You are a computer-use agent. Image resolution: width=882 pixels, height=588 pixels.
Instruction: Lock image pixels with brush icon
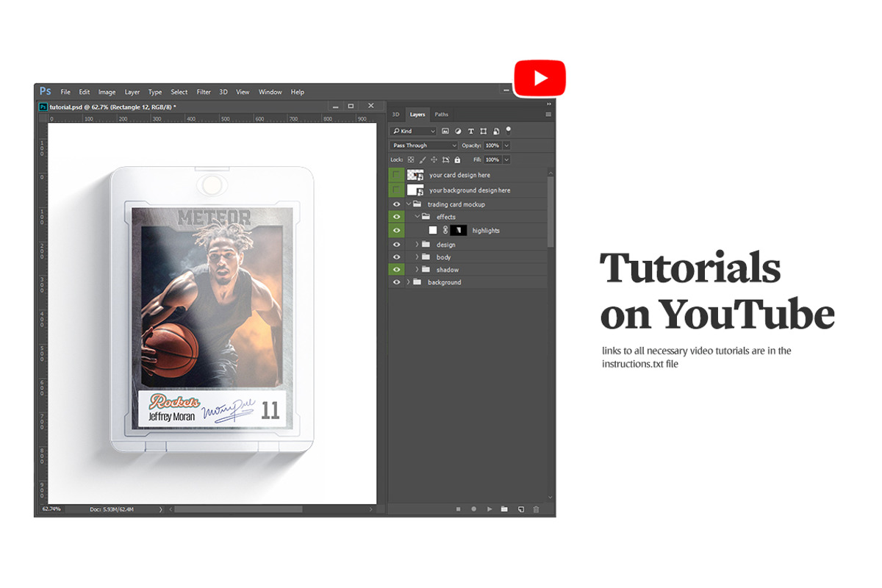pos(423,159)
